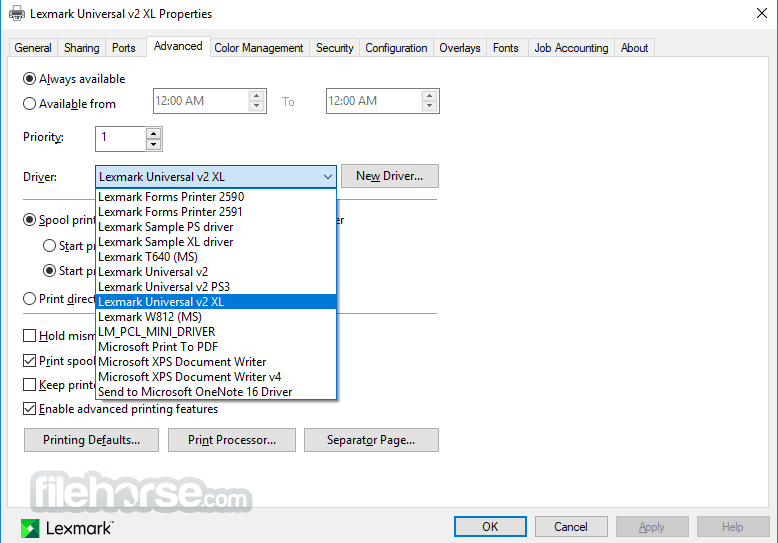Pick Lexmark Universal v2 driver entry

pyautogui.click(x=216, y=272)
